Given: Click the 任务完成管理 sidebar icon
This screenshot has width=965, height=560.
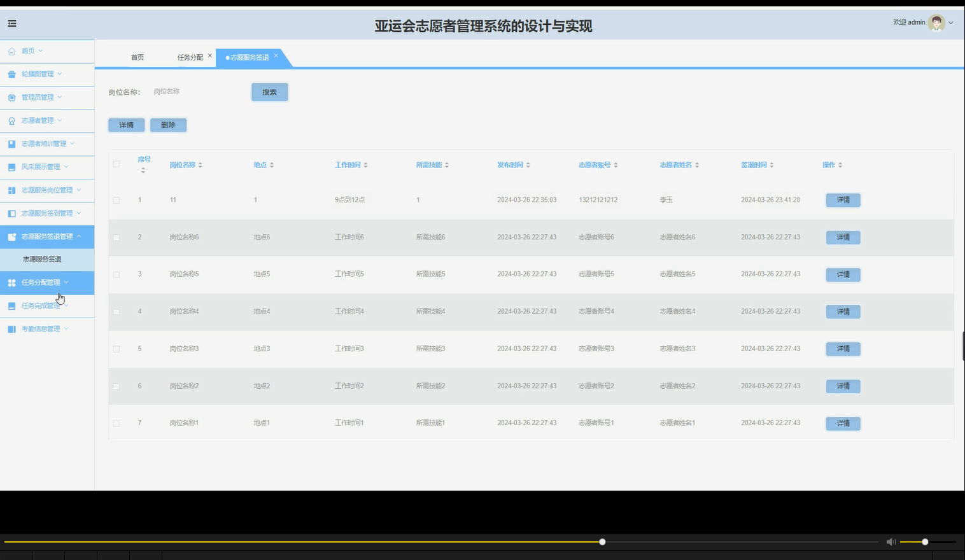Looking at the screenshot, I should pyautogui.click(x=11, y=306).
